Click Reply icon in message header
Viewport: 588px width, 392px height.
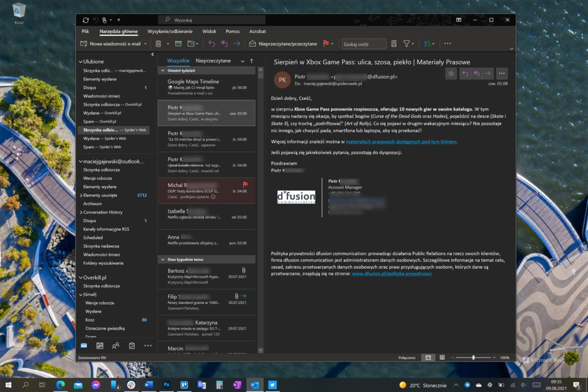tap(465, 73)
